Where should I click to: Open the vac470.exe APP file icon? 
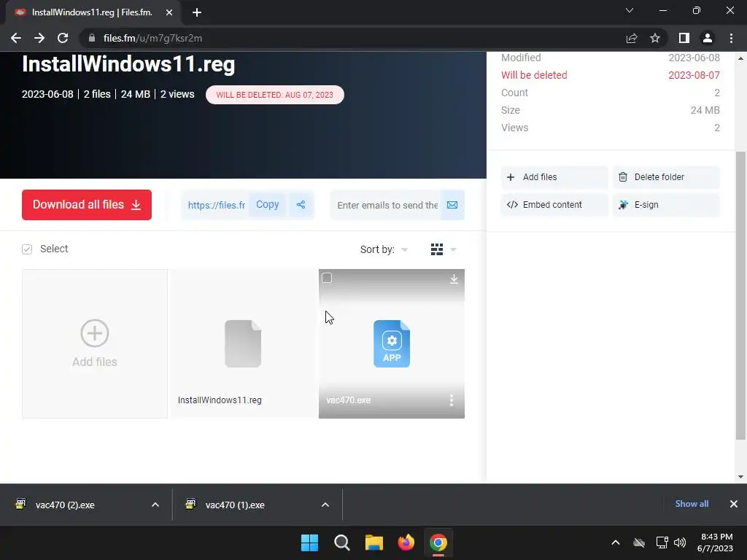click(392, 343)
